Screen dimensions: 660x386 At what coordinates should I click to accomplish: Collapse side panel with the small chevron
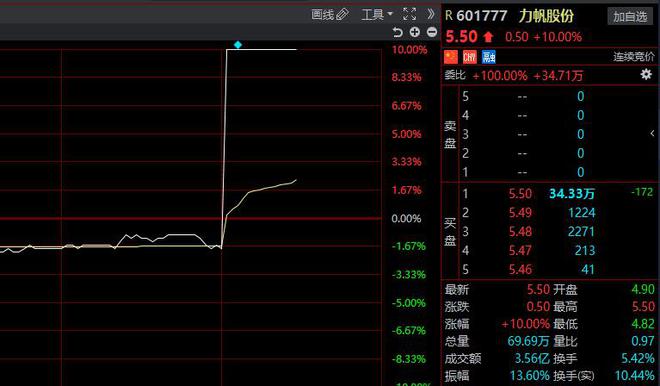tap(652, 133)
